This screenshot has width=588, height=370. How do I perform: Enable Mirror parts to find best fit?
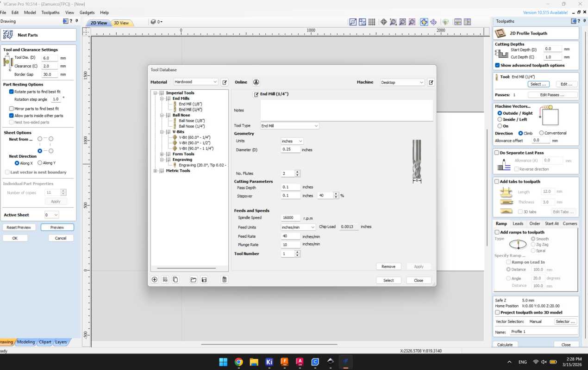coord(11,109)
